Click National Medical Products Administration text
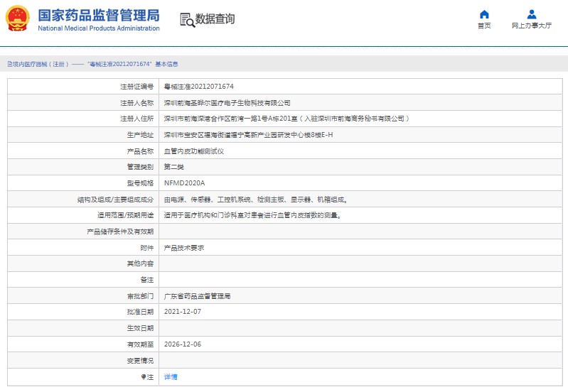 [99, 28]
